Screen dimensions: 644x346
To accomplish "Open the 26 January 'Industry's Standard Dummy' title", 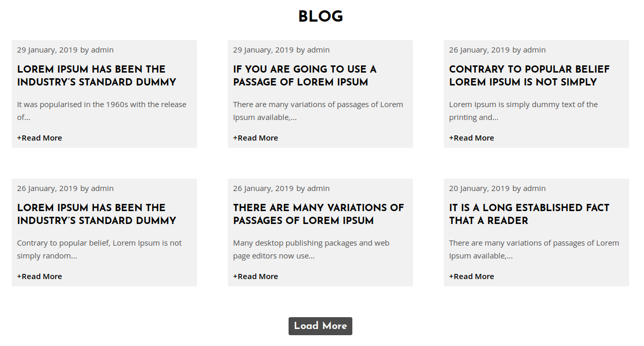I will 97,214.
